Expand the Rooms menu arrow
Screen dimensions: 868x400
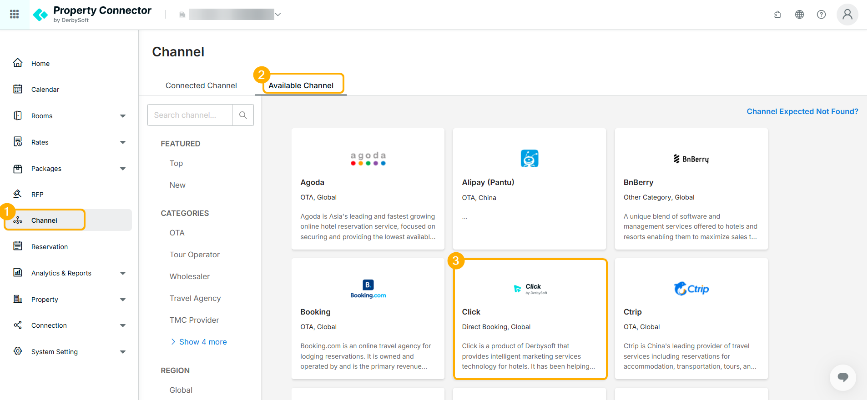coord(123,116)
